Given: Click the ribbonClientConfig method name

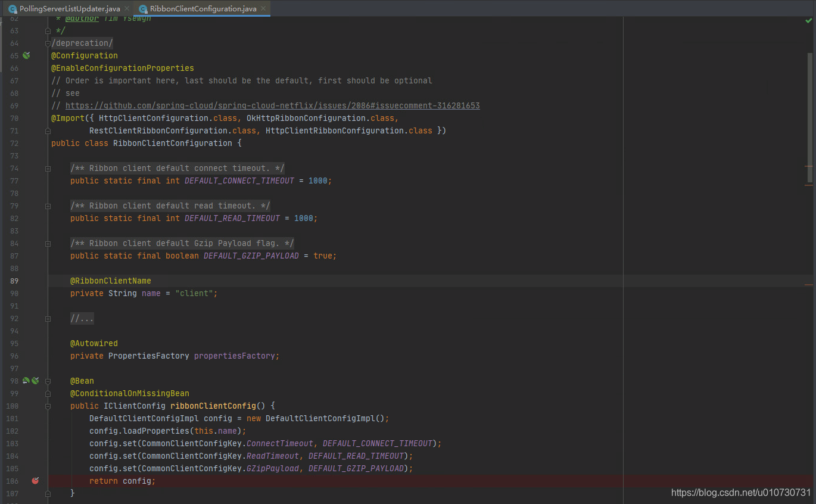Looking at the screenshot, I should [213, 406].
